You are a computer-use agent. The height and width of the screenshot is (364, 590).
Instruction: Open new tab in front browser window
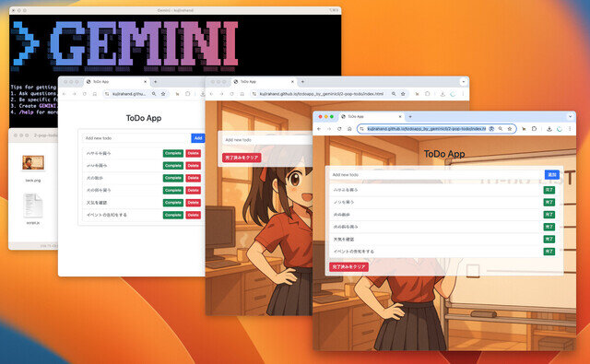tap(410, 116)
